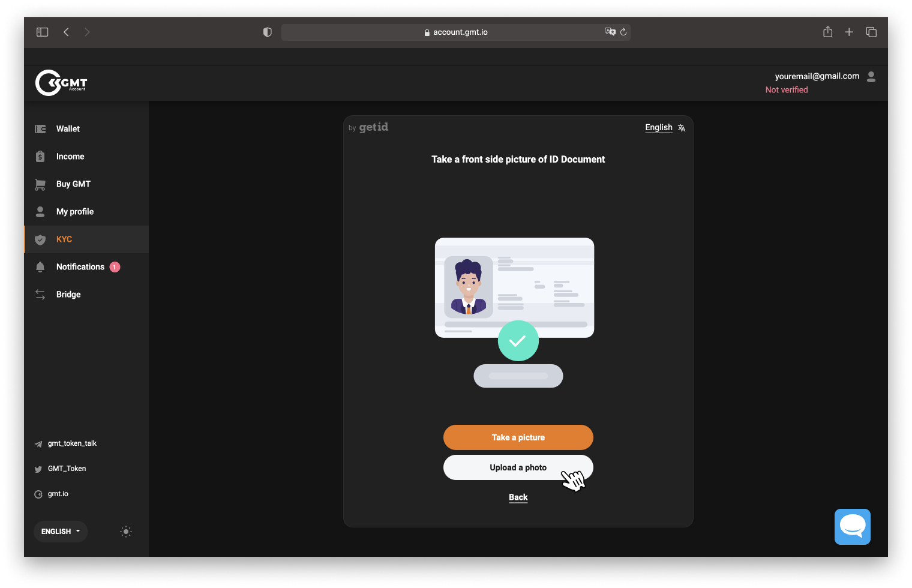Translate page using address bar icon
This screenshot has height=588, width=912.
click(610, 32)
